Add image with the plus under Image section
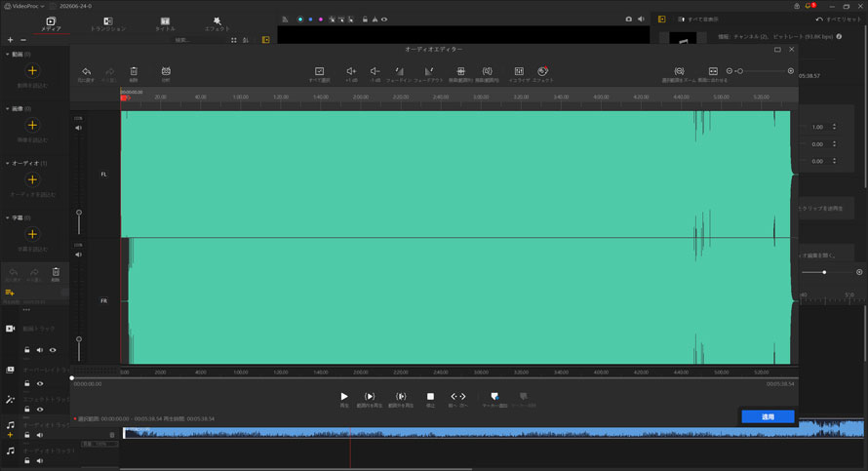Viewport: 868px width, 471px height. [x=32, y=126]
